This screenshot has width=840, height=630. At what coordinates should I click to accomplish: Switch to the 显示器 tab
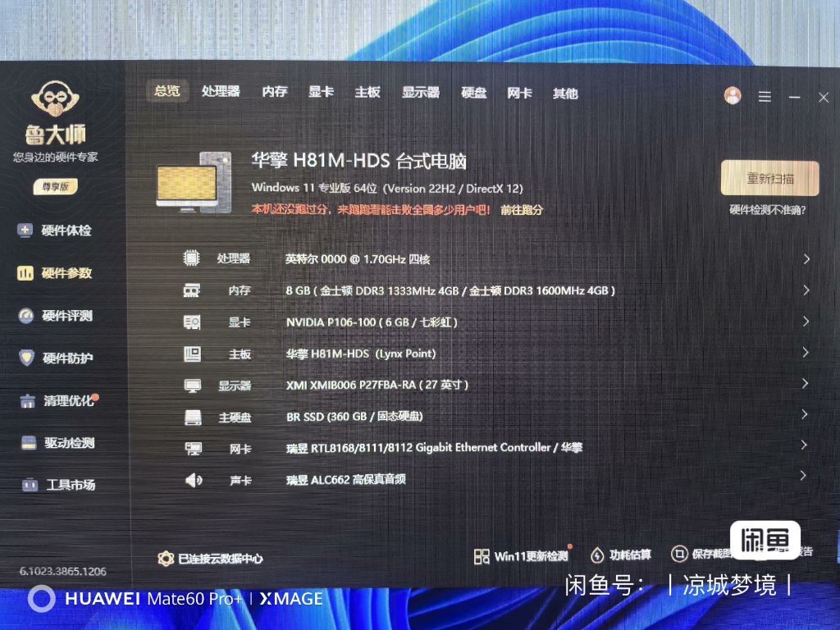pyautogui.click(x=421, y=93)
